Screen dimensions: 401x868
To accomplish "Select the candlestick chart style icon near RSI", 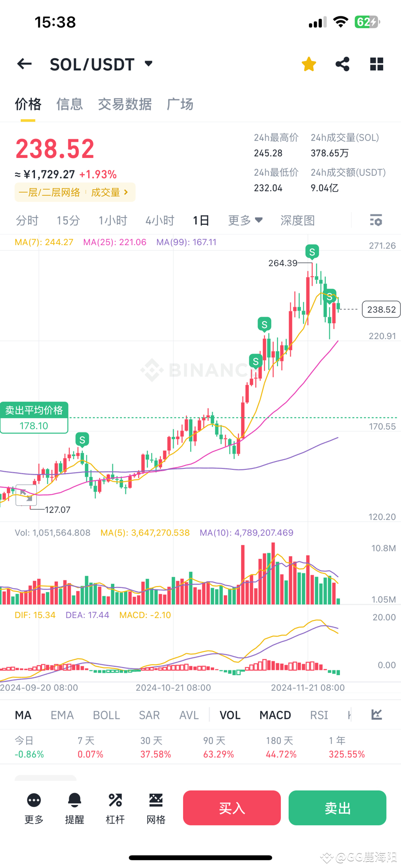I will [x=376, y=714].
